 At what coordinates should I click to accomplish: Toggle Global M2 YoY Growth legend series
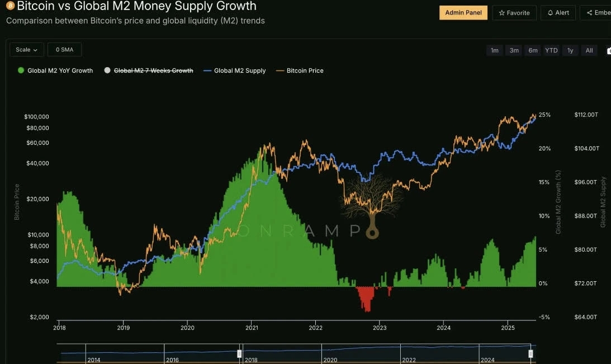55,70
